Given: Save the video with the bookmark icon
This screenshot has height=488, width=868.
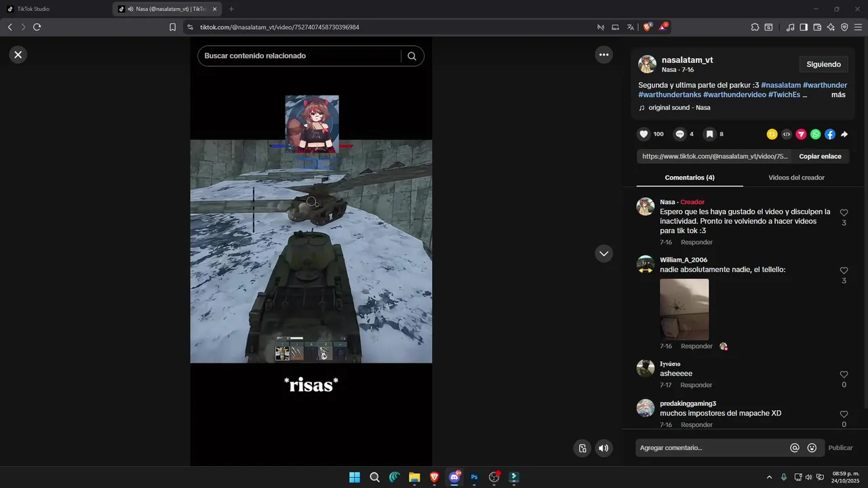Looking at the screenshot, I should [x=709, y=134].
